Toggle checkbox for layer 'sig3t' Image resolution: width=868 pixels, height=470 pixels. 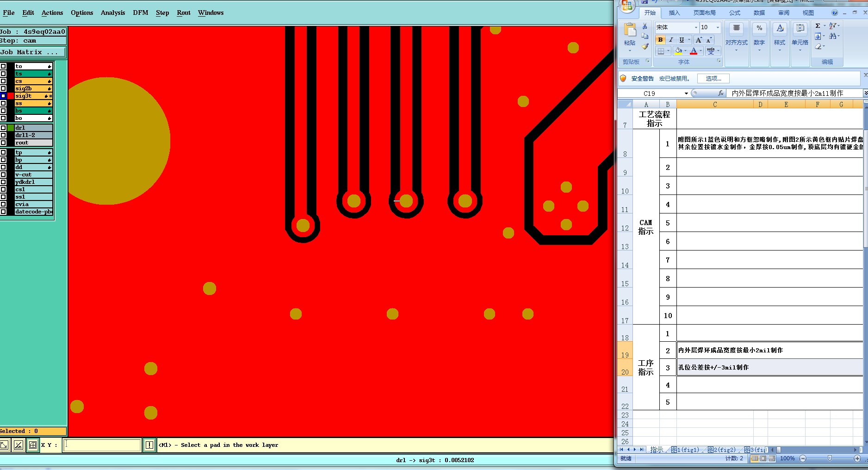coord(3,96)
